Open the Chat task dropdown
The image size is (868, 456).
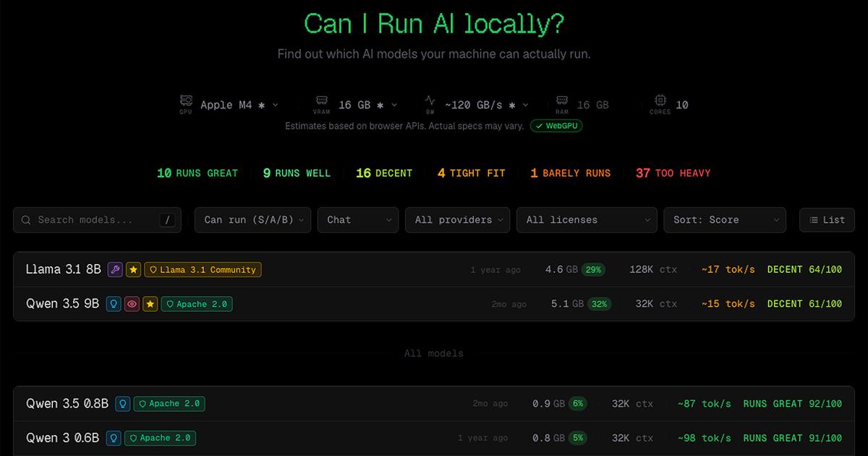pyautogui.click(x=358, y=220)
